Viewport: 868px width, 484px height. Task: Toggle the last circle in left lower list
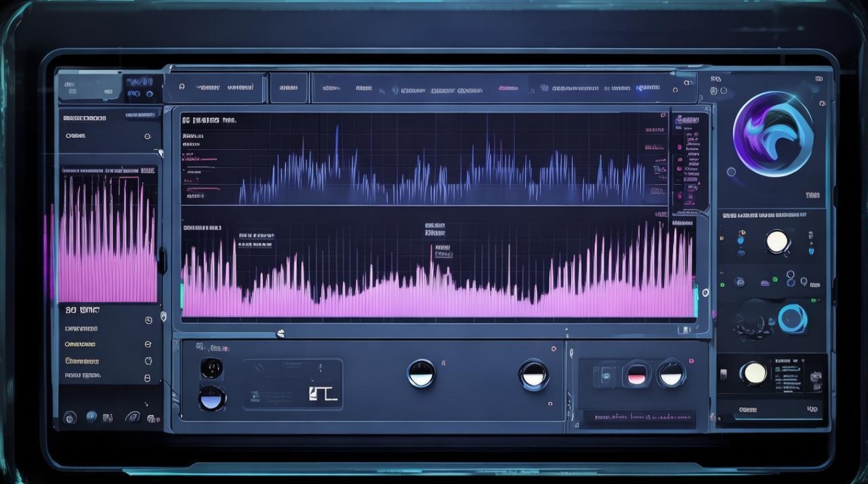(x=147, y=378)
